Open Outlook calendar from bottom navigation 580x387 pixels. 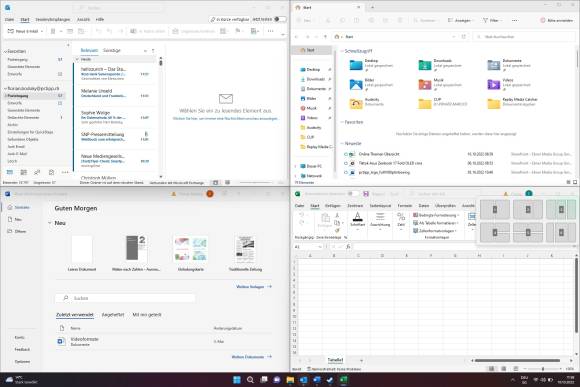coord(24,172)
